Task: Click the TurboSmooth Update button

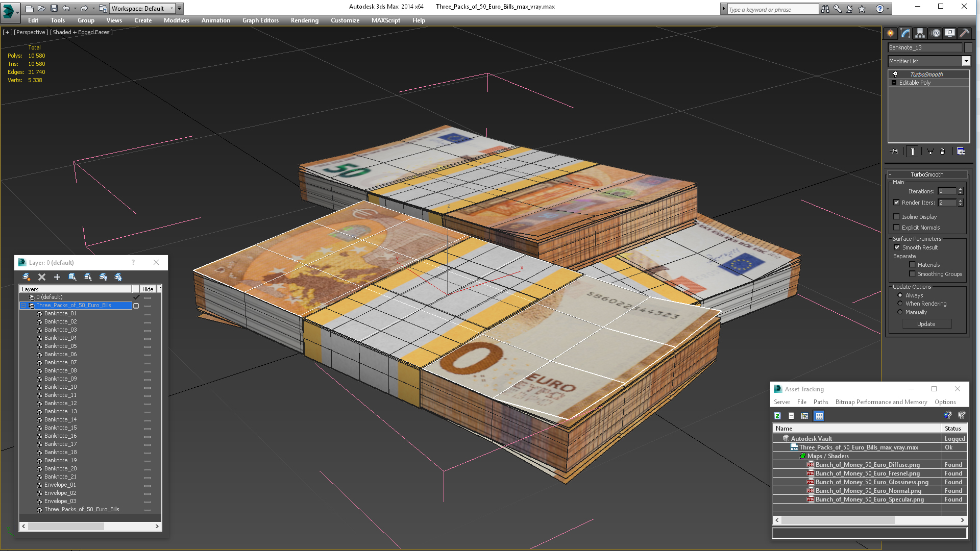Action: (x=926, y=324)
